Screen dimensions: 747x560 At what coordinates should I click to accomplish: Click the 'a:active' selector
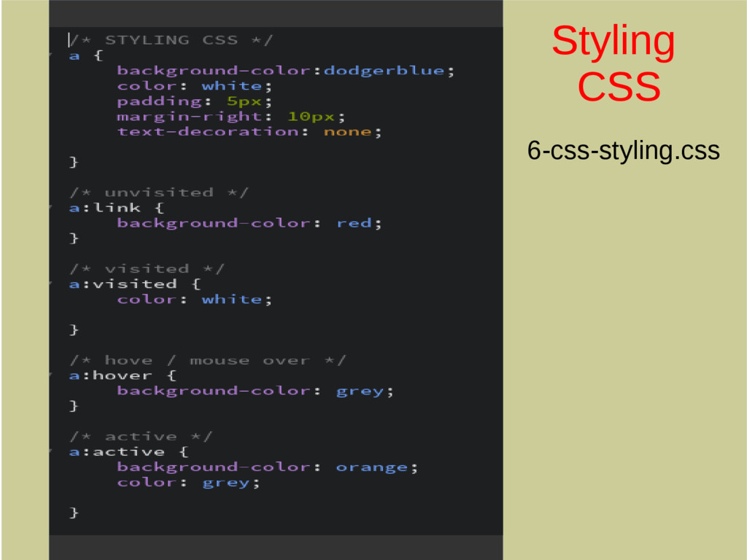point(117,451)
